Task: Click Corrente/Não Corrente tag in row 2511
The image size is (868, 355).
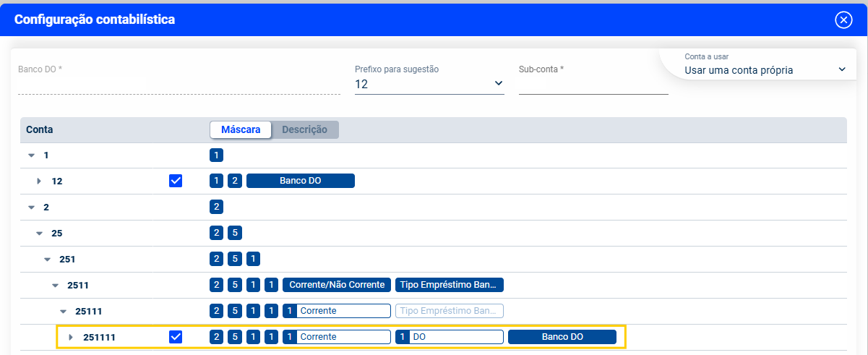Action: 337,285
